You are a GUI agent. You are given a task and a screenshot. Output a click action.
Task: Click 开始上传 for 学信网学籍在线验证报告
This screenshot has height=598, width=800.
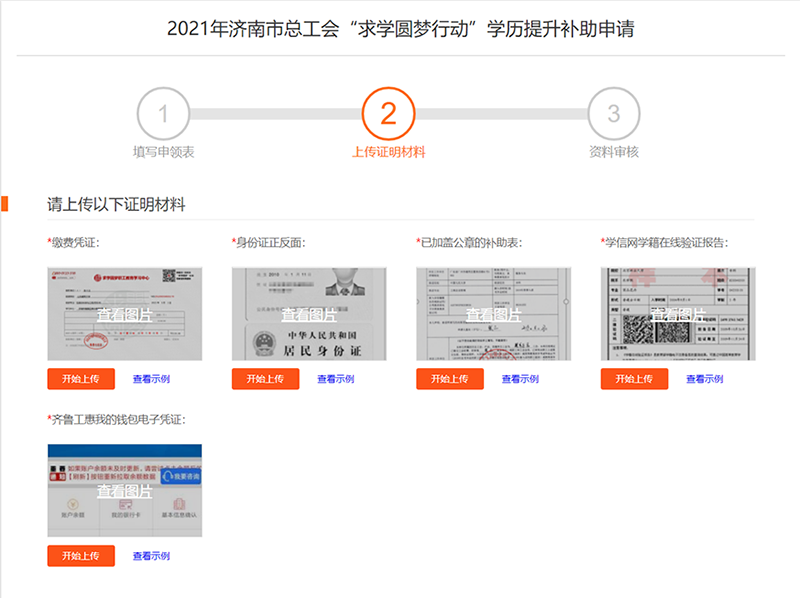tap(633, 380)
